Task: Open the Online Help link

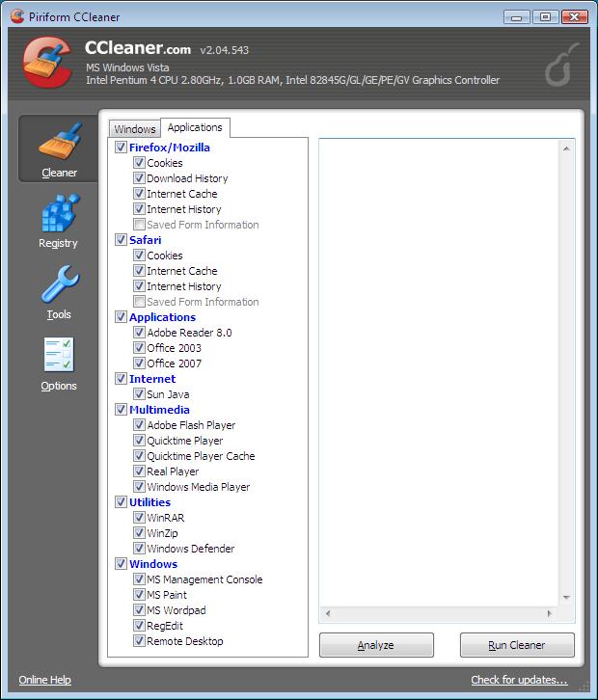Action: [x=44, y=680]
